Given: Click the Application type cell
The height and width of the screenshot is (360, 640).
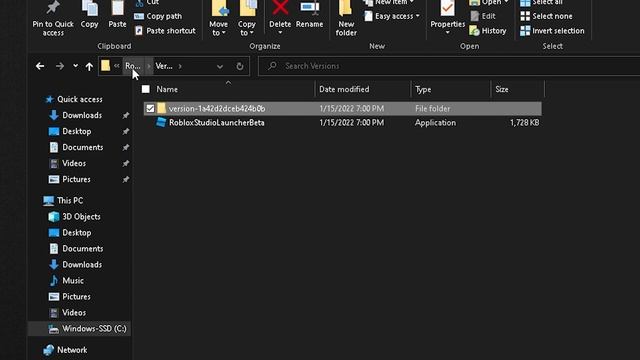Looking at the screenshot, I should click(435, 122).
